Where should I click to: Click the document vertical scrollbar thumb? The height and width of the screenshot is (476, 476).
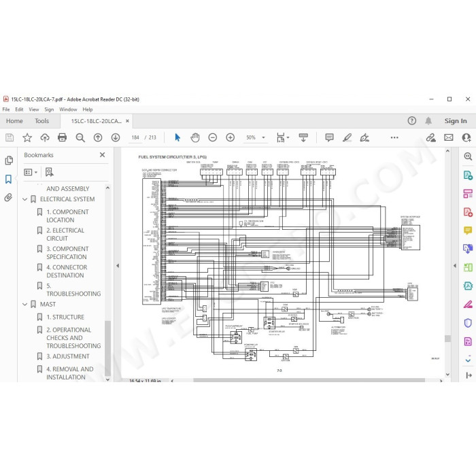[447, 339]
